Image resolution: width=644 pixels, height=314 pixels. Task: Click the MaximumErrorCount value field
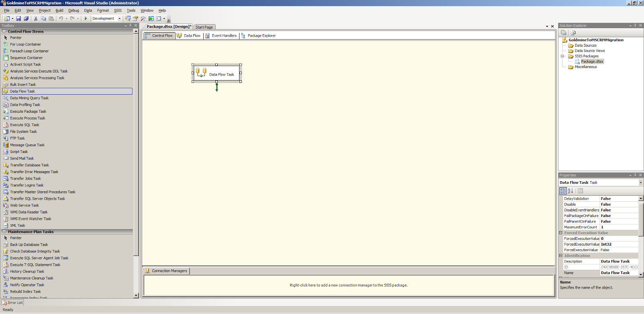point(619,227)
